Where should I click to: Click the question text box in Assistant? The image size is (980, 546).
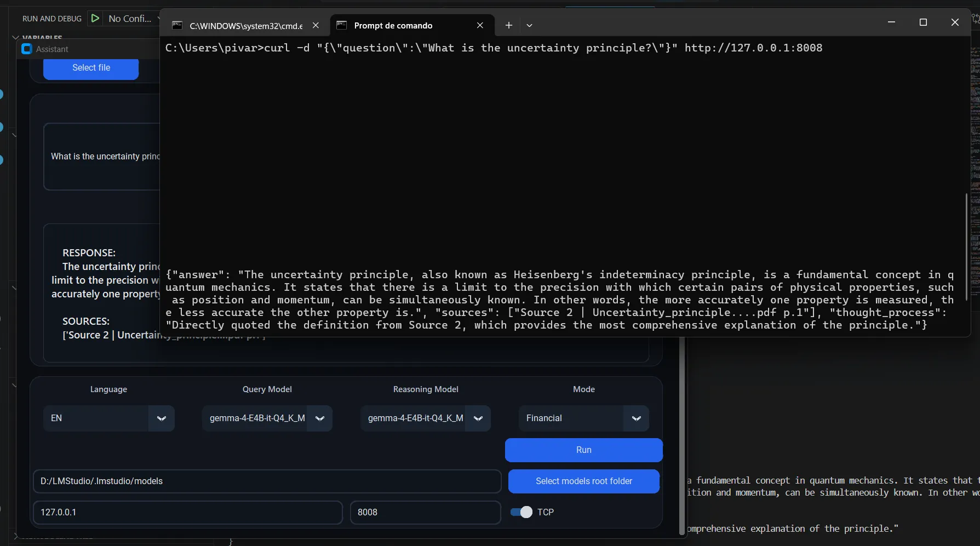(102, 157)
